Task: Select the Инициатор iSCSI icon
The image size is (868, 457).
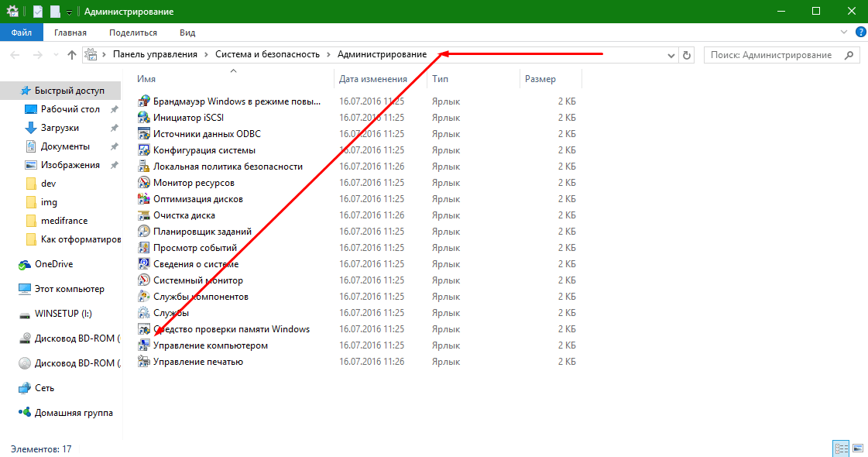Action: click(143, 118)
